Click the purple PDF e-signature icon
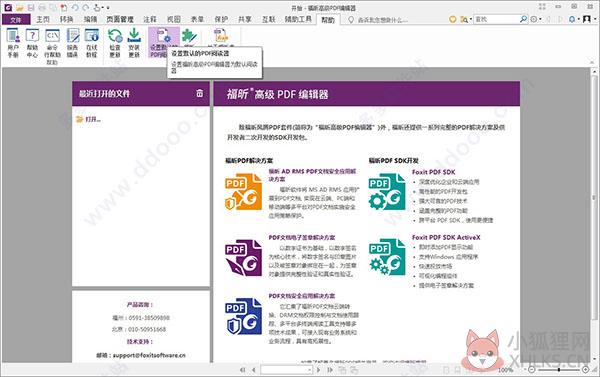 click(243, 258)
